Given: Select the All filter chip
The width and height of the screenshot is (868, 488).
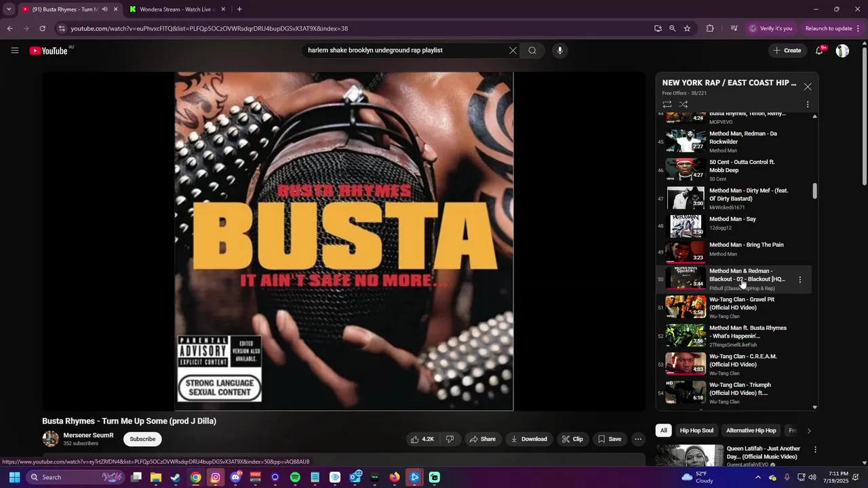Looking at the screenshot, I should coord(663,430).
